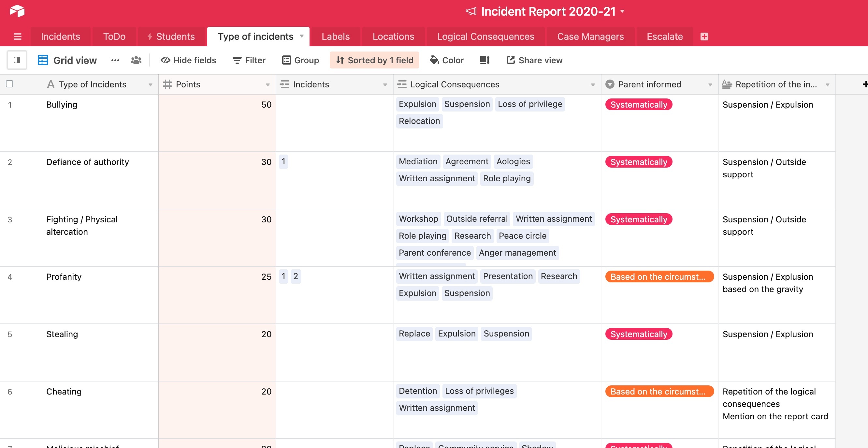Click the row height icon
868x448 pixels.
tap(485, 60)
